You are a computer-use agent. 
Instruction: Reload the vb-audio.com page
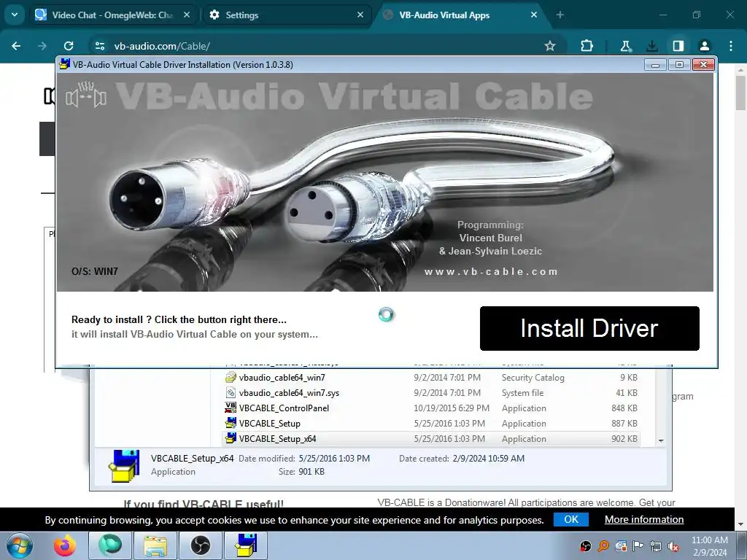click(x=69, y=46)
